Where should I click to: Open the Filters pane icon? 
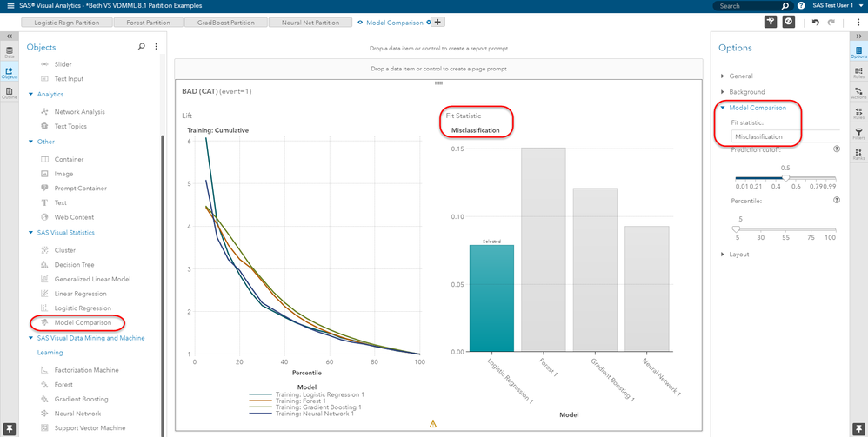pos(858,134)
